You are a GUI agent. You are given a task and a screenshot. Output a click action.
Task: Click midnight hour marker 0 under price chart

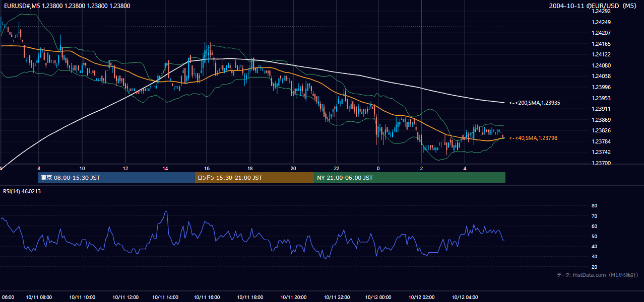point(378,168)
